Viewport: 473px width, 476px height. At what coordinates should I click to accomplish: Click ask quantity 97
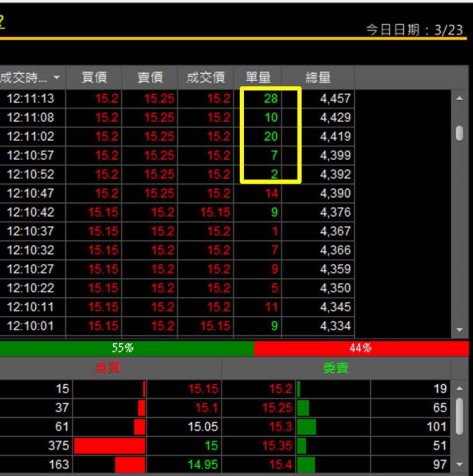[x=440, y=464]
